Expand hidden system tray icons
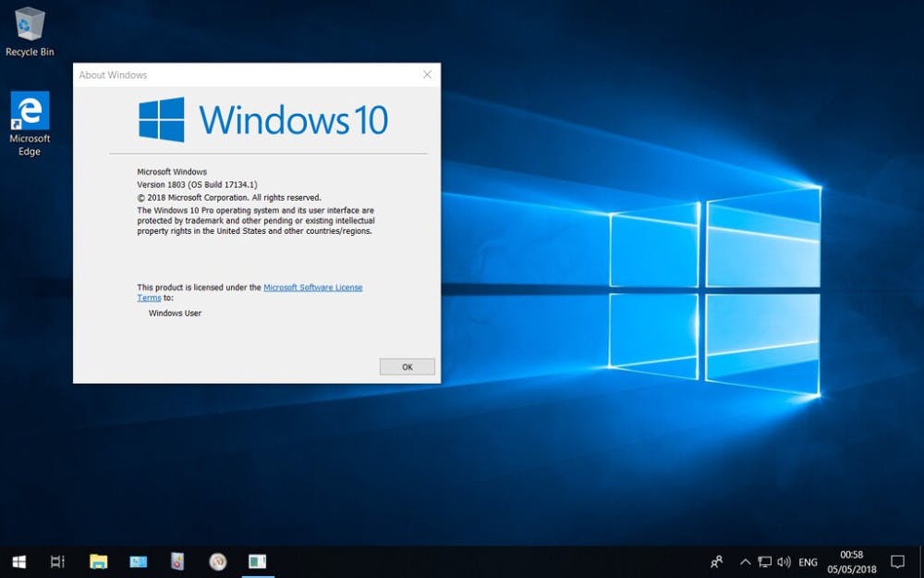This screenshot has width=924, height=578. pyautogui.click(x=744, y=561)
